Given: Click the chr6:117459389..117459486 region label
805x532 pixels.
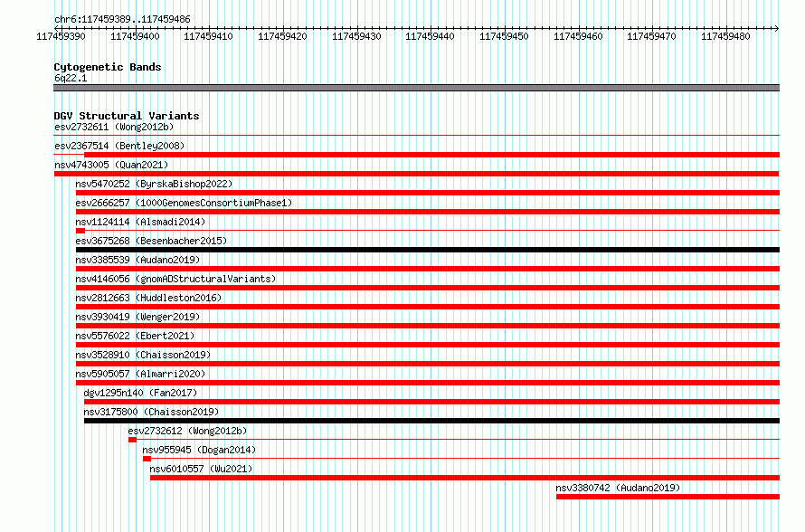Looking at the screenshot, I should [122, 19].
